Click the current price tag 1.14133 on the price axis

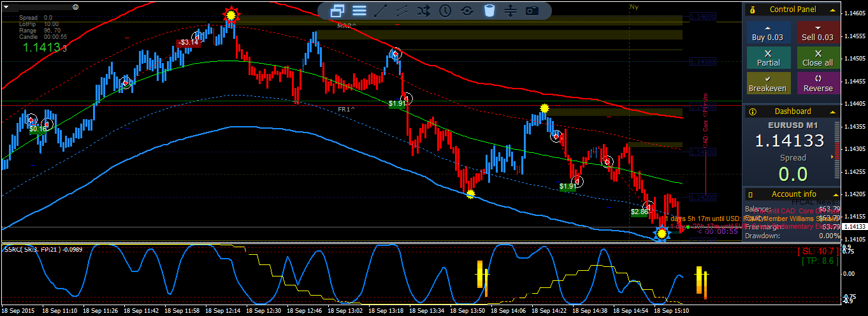click(x=854, y=226)
